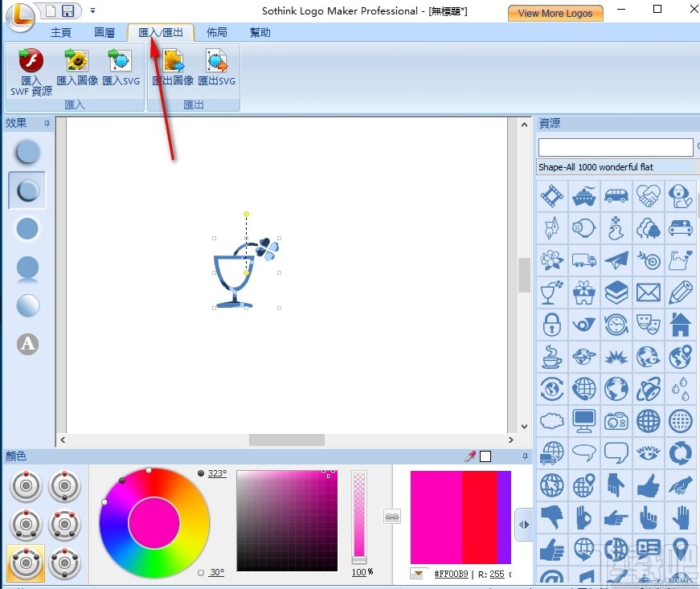Open the 幫助 help menu
This screenshot has width=700, height=589.
point(259,32)
